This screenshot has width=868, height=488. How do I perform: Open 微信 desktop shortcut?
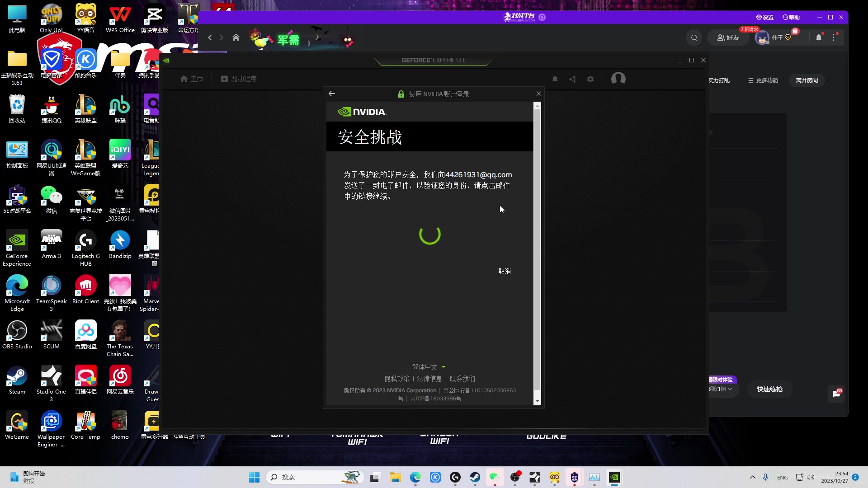pyautogui.click(x=52, y=199)
